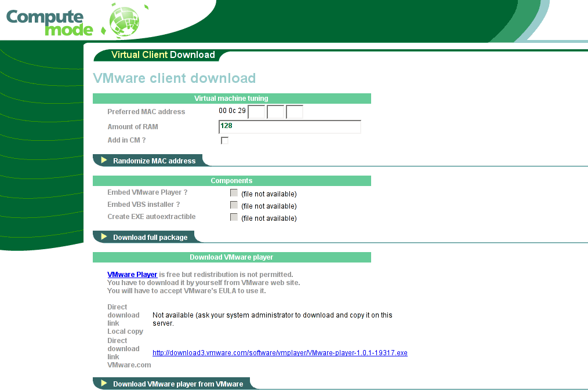Click the Not available ask administrator message
The height and width of the screenshot is (390, 588).
272,319
